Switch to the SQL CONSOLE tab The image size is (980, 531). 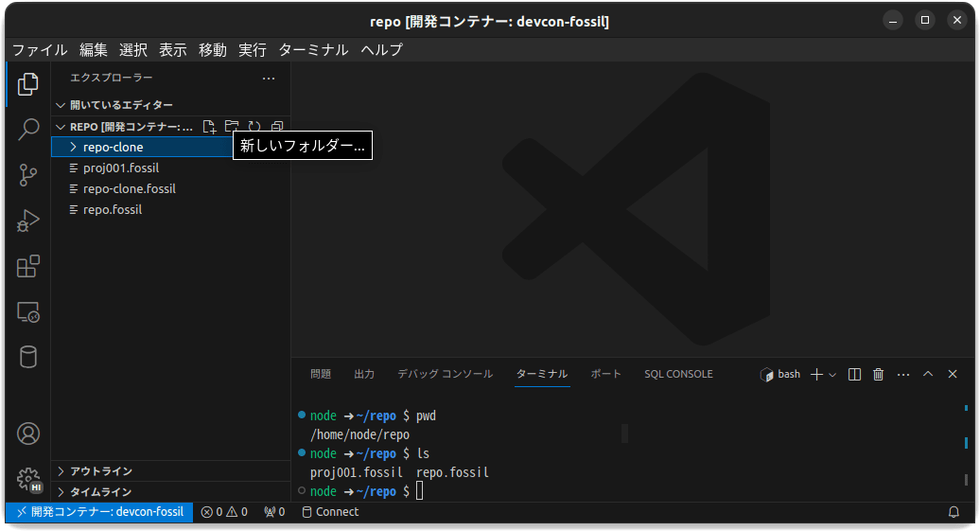pyautogui.click(x=679, y=374)
